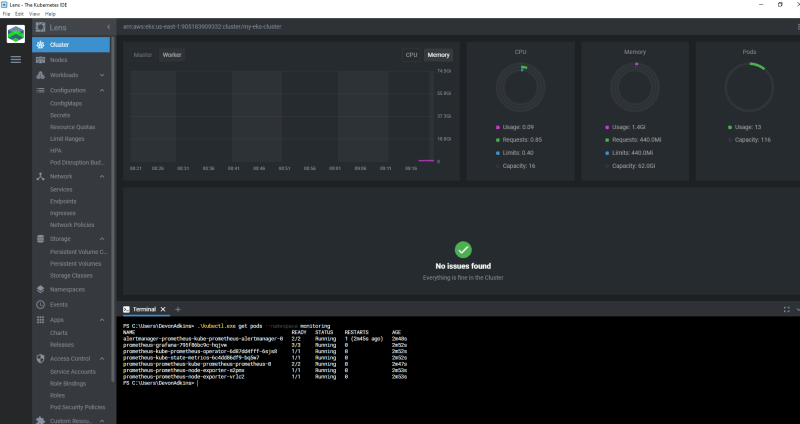This screenshot has width=800, height=424.
Task: Click the Storage icon in the sidebar
Action: (x=40, y=239)
